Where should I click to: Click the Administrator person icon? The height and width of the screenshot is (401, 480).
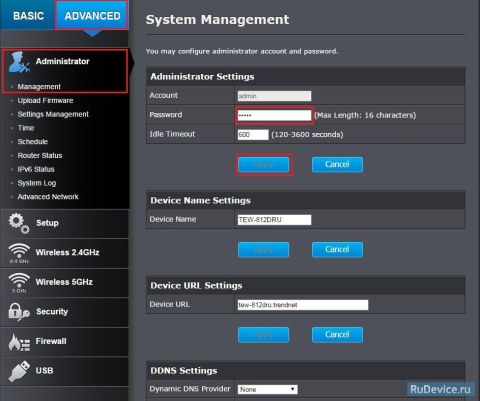tap(19, 62)
